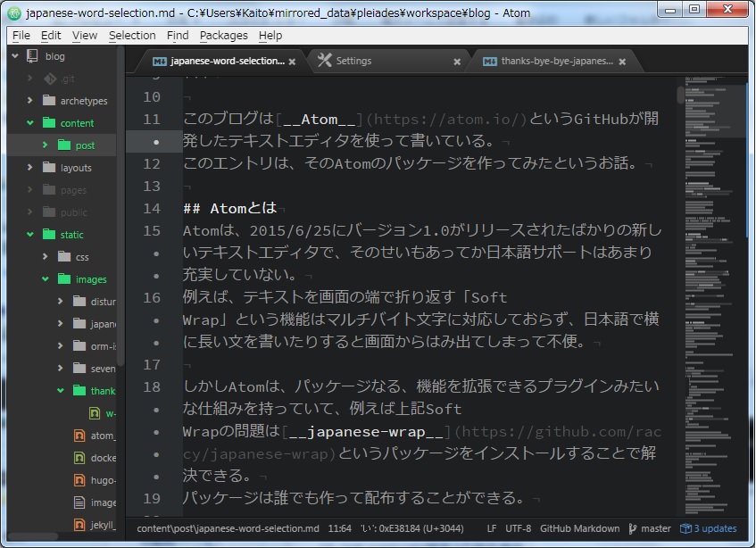Click the green content folder icon
Image resolution: width=756 pixels, height=548 pixels.
tap(49, 122)
